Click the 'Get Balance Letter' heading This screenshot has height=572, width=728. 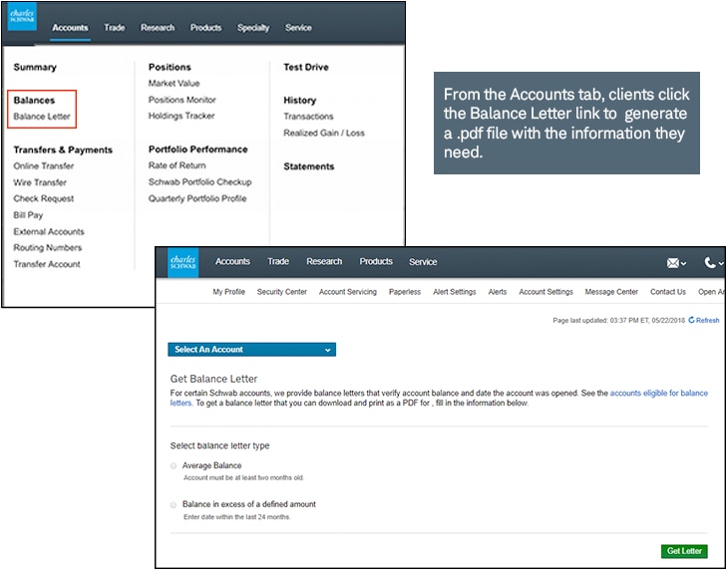[213, 379]
